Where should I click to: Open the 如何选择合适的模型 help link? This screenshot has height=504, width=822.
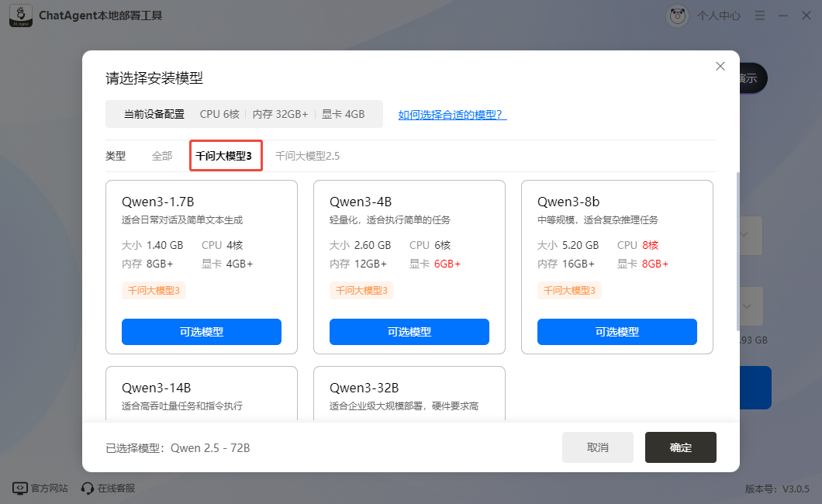[x=452, y=115]
